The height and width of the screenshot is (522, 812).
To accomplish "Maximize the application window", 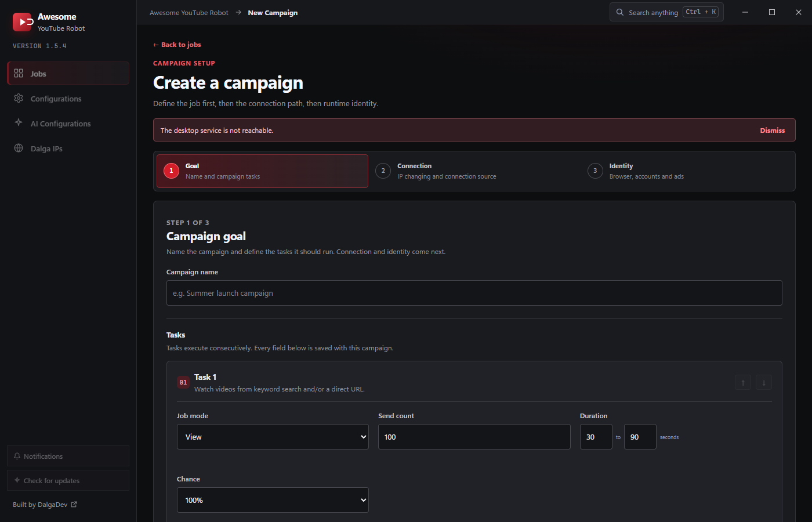I will (x=772, y=12).
